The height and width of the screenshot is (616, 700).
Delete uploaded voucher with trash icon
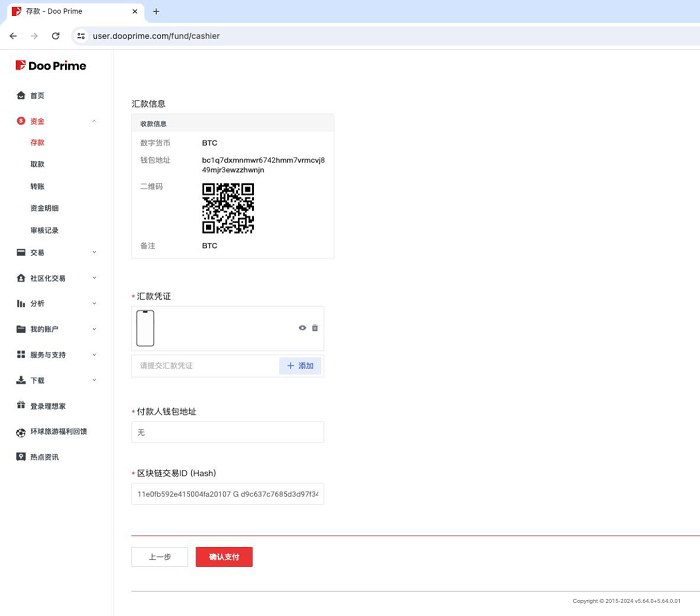click(315, 328)
